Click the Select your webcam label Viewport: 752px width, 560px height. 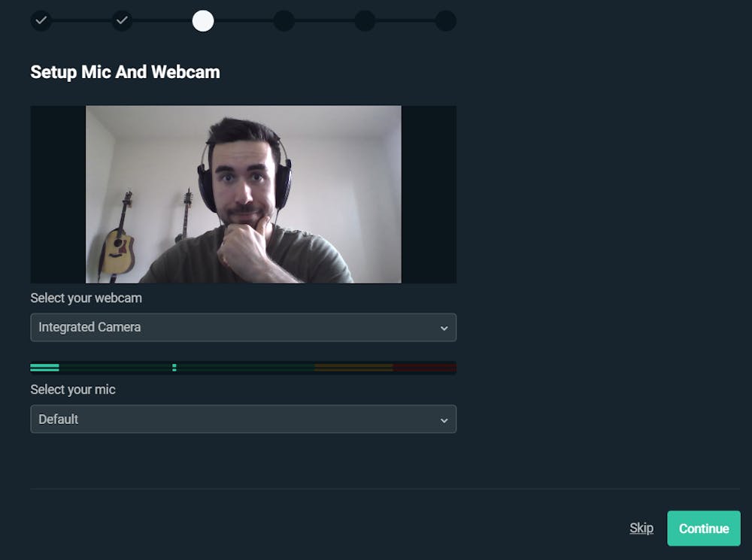coord(86,298)
